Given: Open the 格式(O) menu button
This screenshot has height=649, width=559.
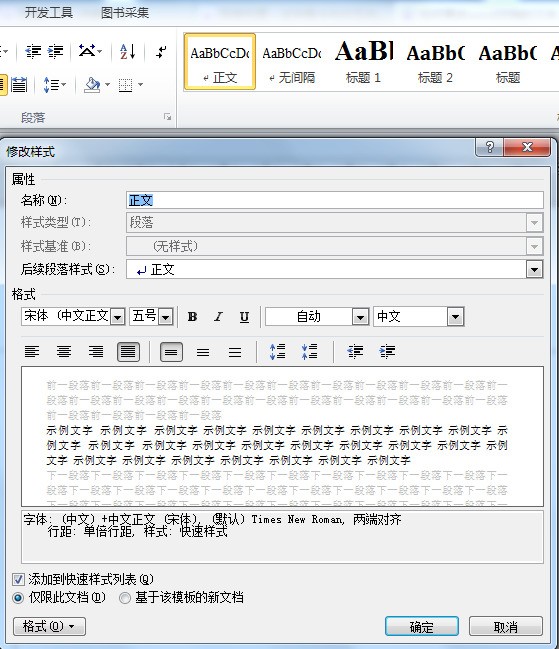Looking at the screenshot, I should (49, 626).
